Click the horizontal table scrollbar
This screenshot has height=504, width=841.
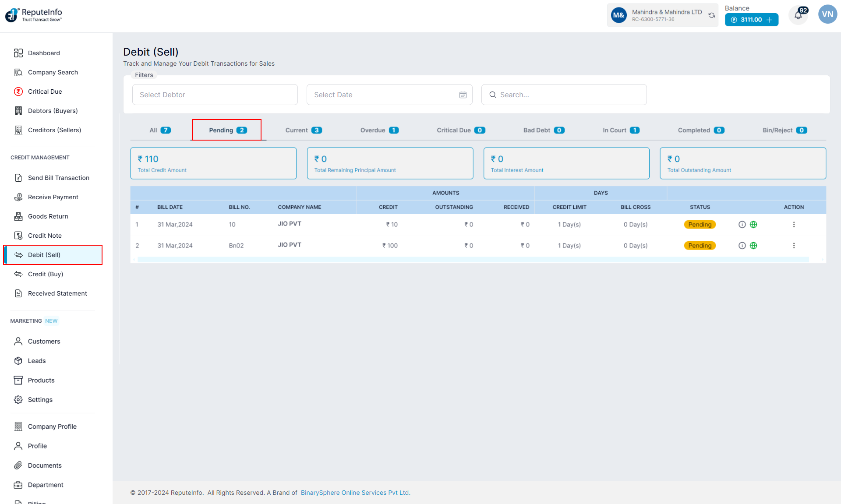(473, 260)
